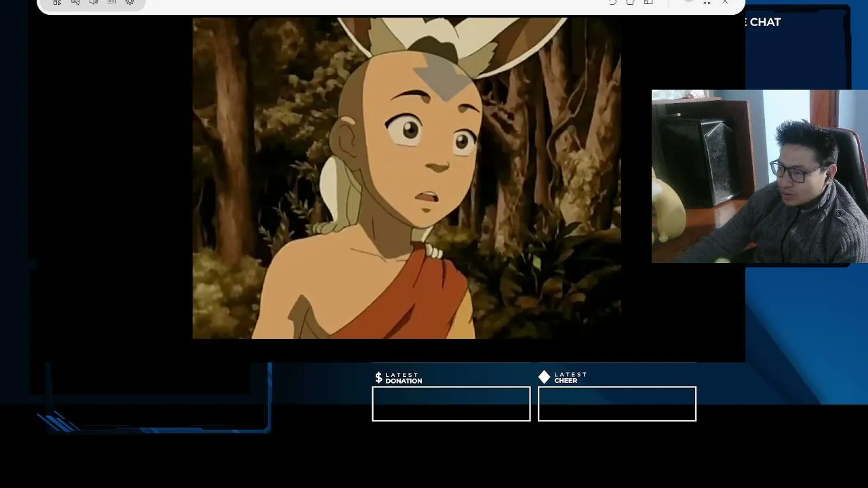The image size is (868, 488).
Task: Click the empty Latest Donation box
Action: 451,404
